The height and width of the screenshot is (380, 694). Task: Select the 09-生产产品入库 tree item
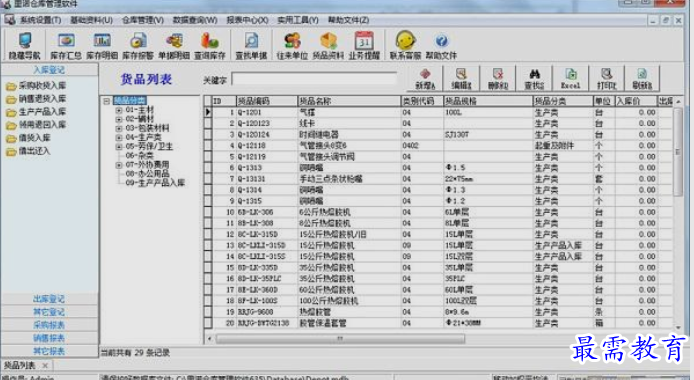click(x=155, y=183)
